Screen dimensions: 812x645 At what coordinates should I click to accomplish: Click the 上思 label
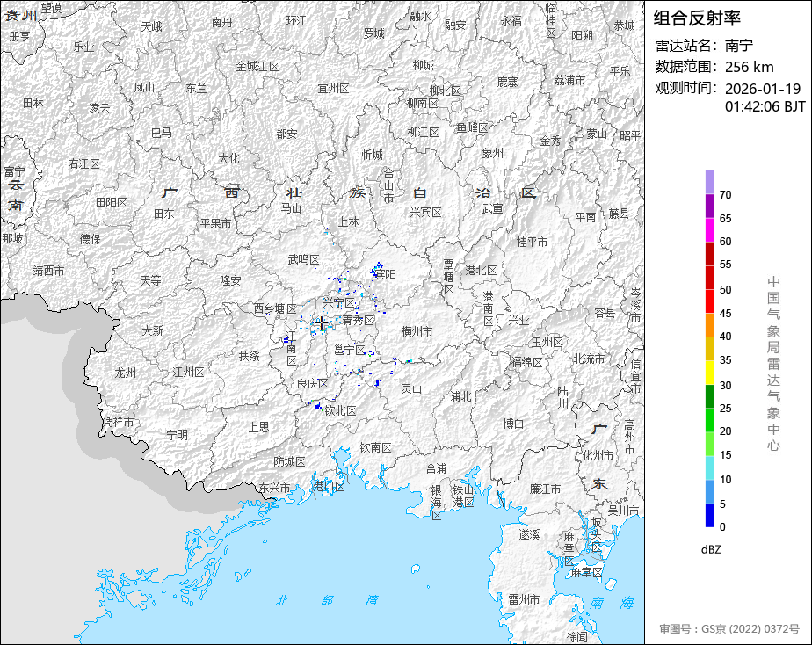259,426
